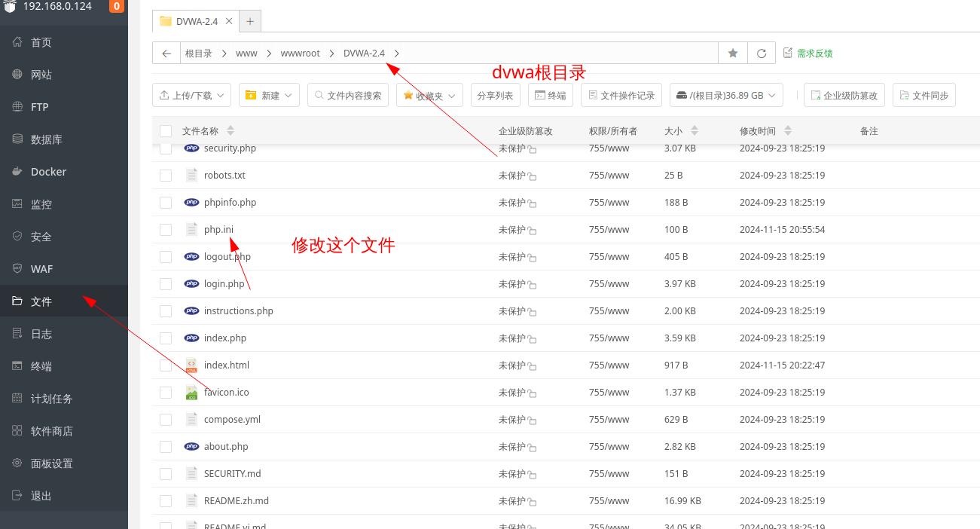Sort files by 修改时间 column arrows
Screen dimensions: 980x529
(x=788, y=131)
